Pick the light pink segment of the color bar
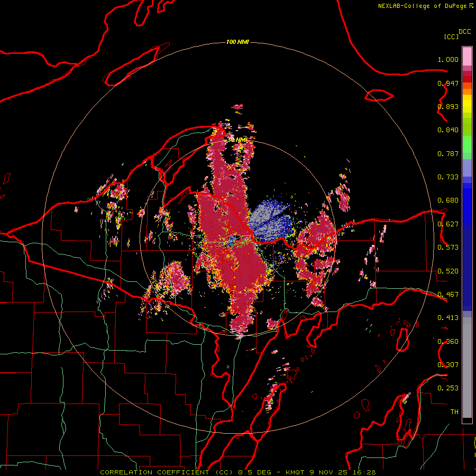Image resolution: width=476 pixels, height=476 pixels. pyautogui.click(x=467, y=56)
